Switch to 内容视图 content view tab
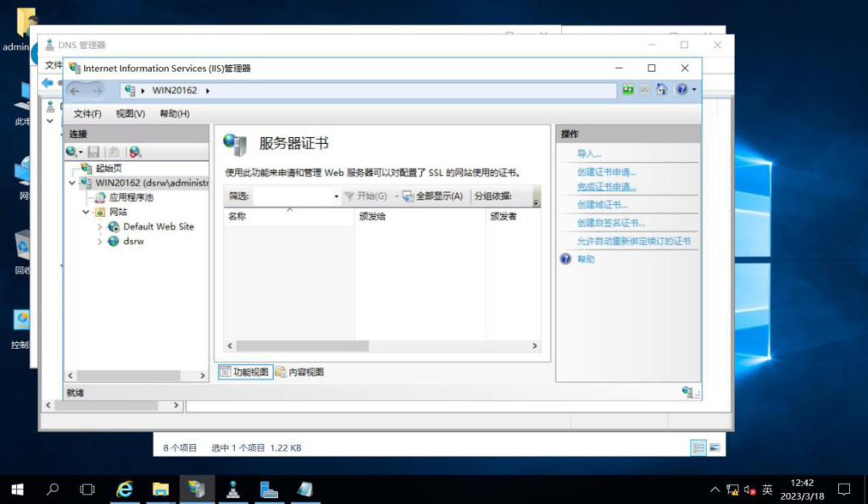Screen dimensions: 868x504 point(300,372)
